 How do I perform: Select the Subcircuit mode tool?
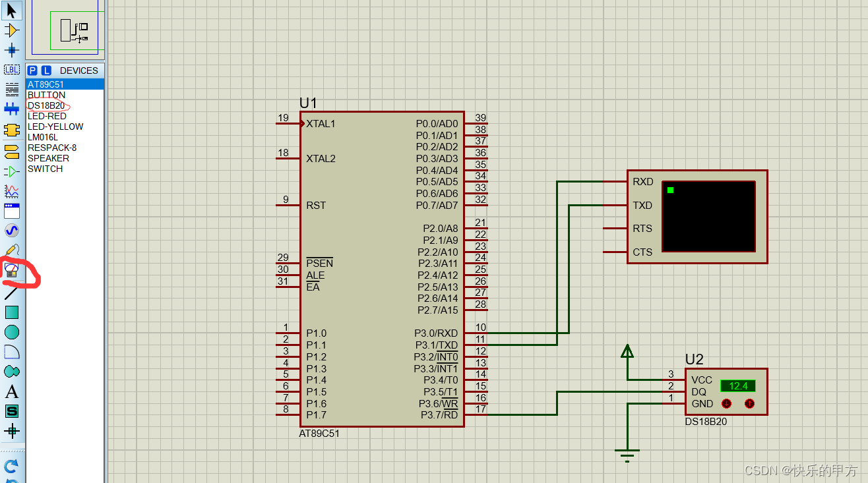12,130
